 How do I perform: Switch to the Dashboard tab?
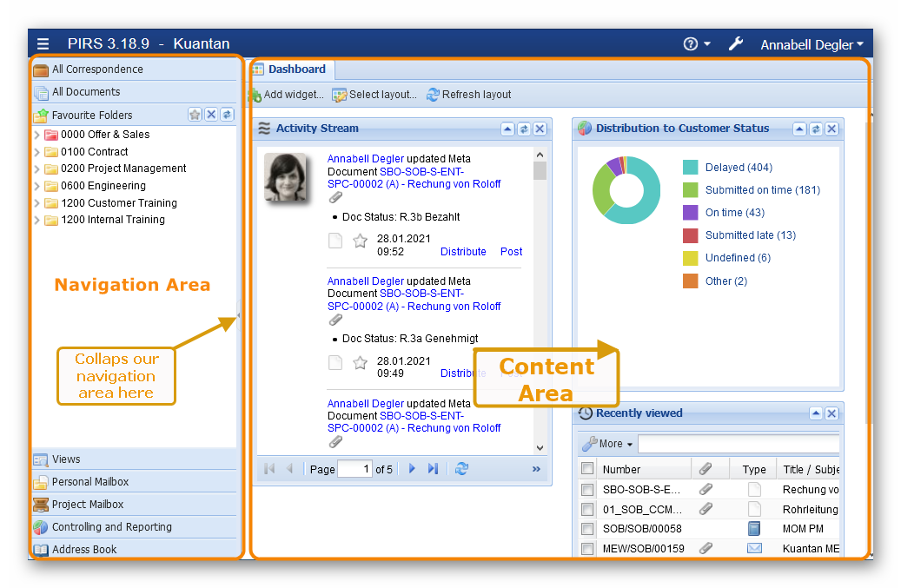290,69
